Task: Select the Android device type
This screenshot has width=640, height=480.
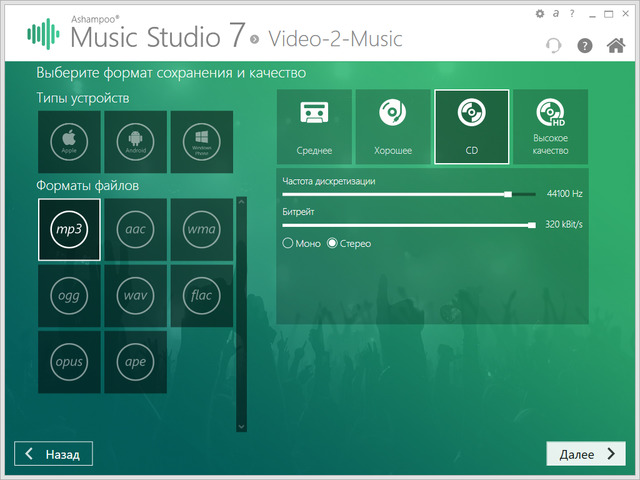Action: point(135,142)
